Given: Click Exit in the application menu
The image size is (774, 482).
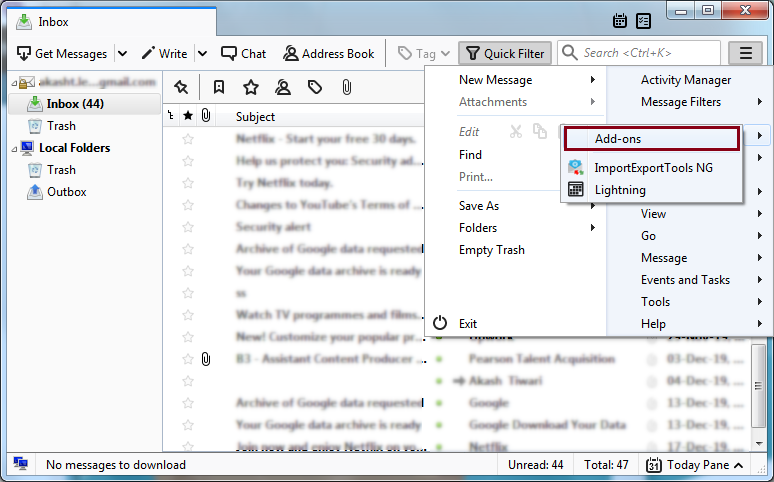Looking at the screenshot, I should coord(468,323).
